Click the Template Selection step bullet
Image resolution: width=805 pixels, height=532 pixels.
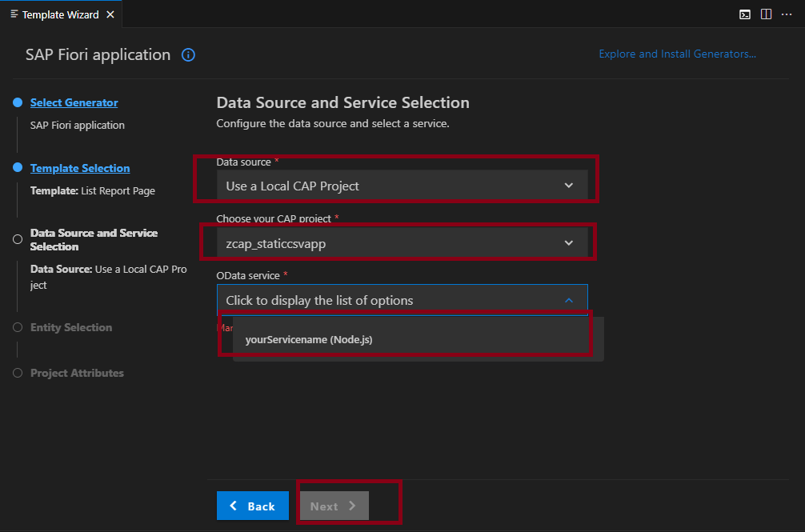pos(18,168)
